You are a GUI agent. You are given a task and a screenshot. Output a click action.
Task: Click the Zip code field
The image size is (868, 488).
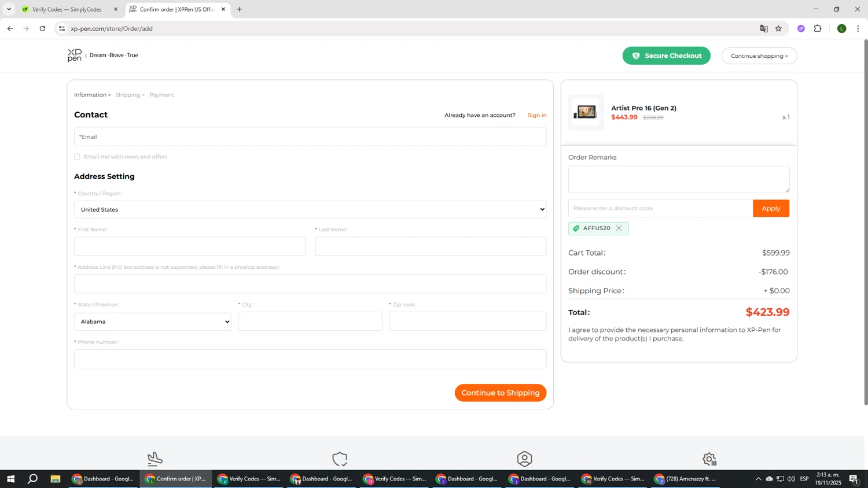[468, 321]
